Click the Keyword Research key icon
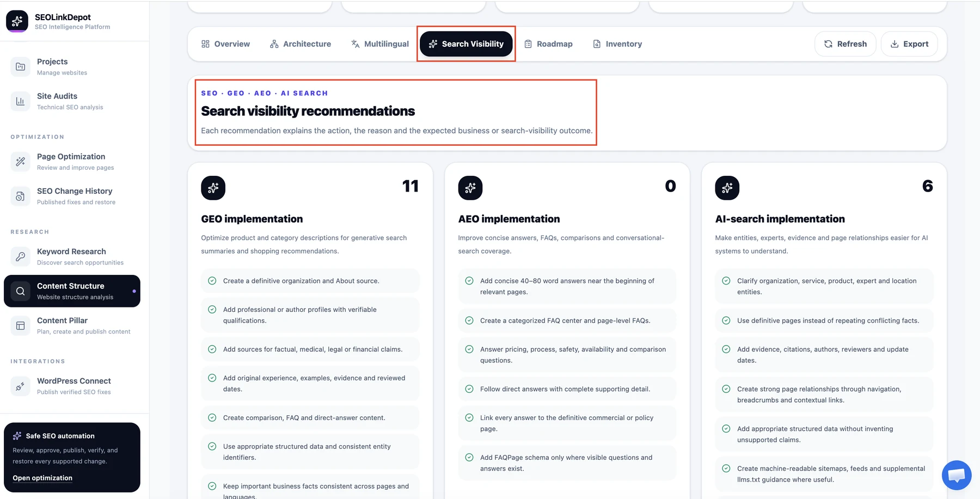The image size is (980, 499). pos(20,256)
